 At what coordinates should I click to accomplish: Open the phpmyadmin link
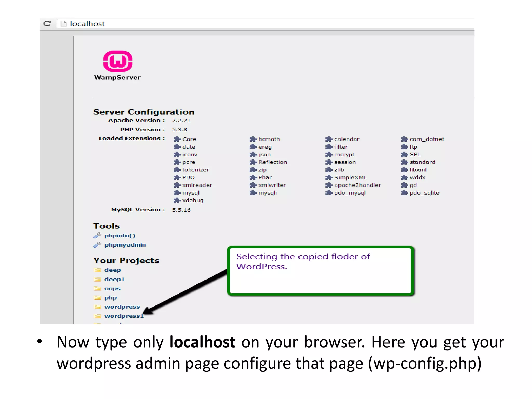coord(125,245)
